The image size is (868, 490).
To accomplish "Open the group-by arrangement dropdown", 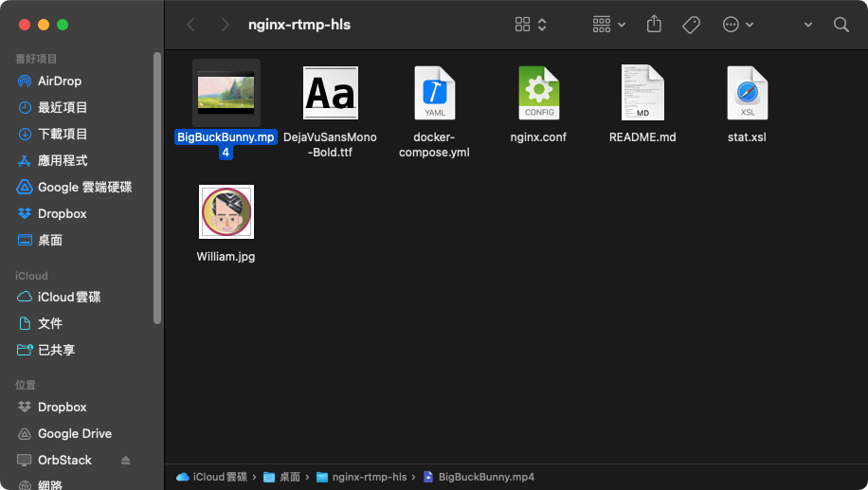I will (609, 25).
